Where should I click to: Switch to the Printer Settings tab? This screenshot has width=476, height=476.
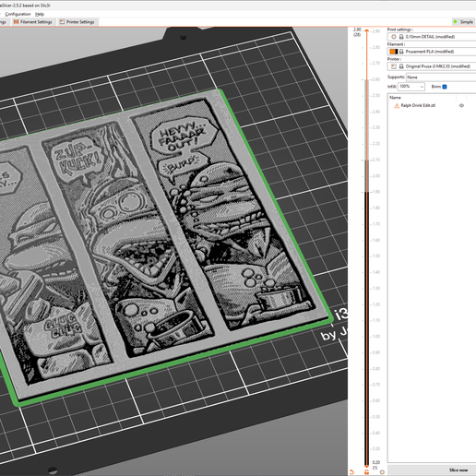tap(77, 22)
